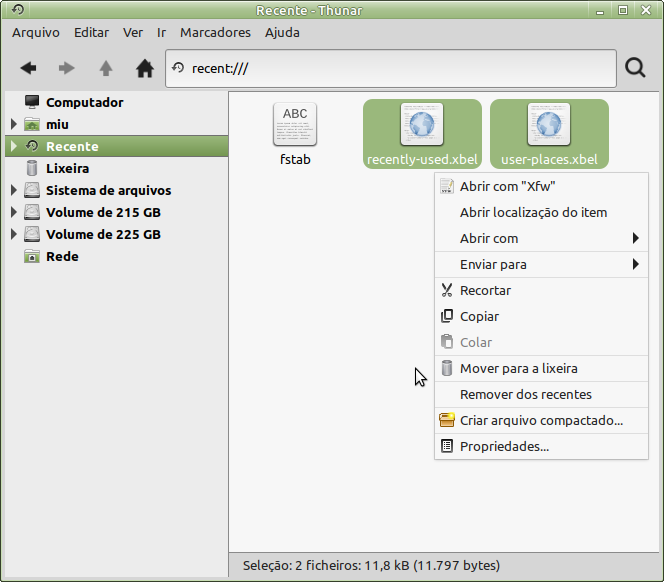Viewport: 664px width, 582px height.
Task: Click the status bar selection summary text
Action: pos(371,565)
